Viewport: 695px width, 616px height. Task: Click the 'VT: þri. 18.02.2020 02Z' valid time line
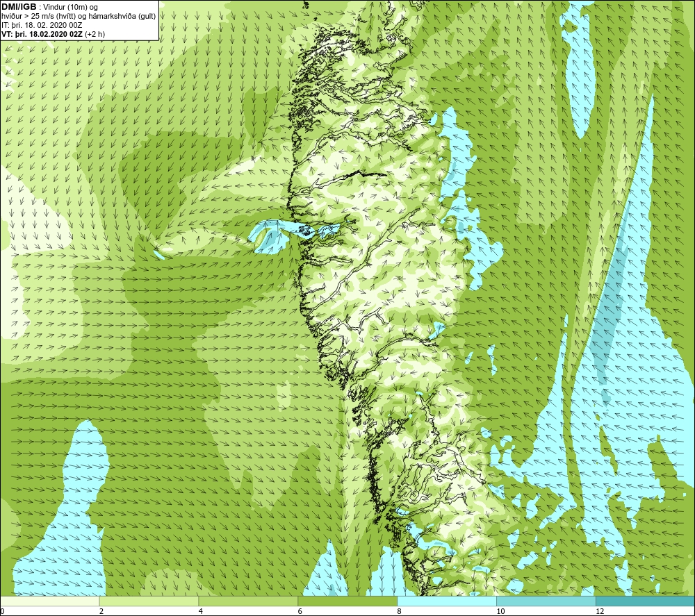click(x=54, y=34)
